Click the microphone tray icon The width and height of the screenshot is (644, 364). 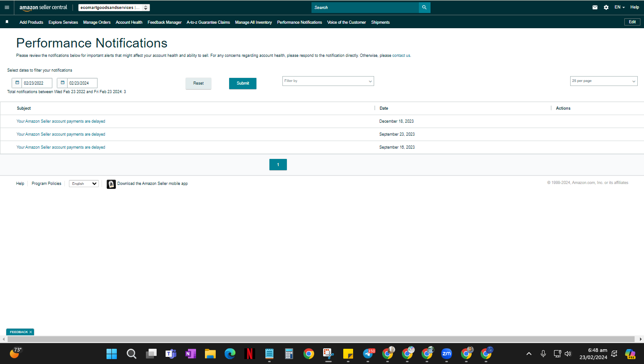coord(543,354)
